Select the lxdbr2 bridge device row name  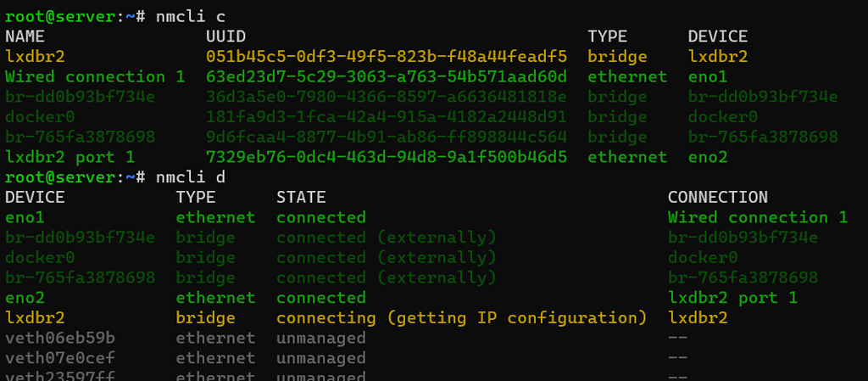[x=34, y=318]
